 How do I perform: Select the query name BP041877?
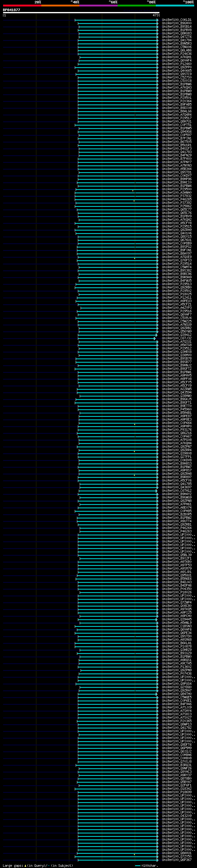point(11,10)
